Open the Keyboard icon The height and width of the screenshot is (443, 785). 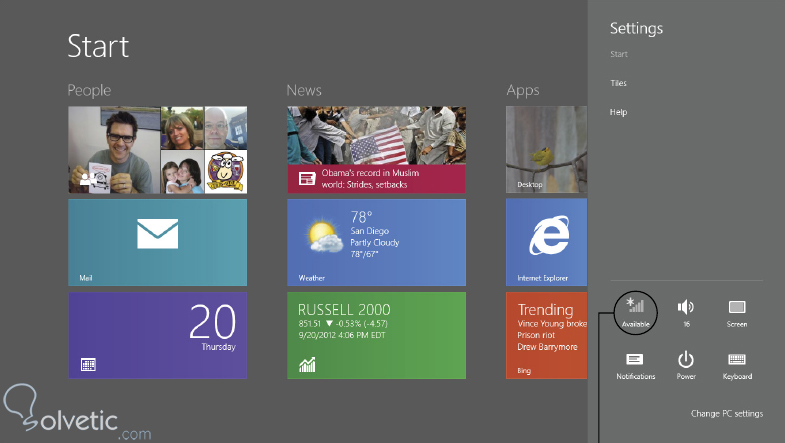[737, 359]
